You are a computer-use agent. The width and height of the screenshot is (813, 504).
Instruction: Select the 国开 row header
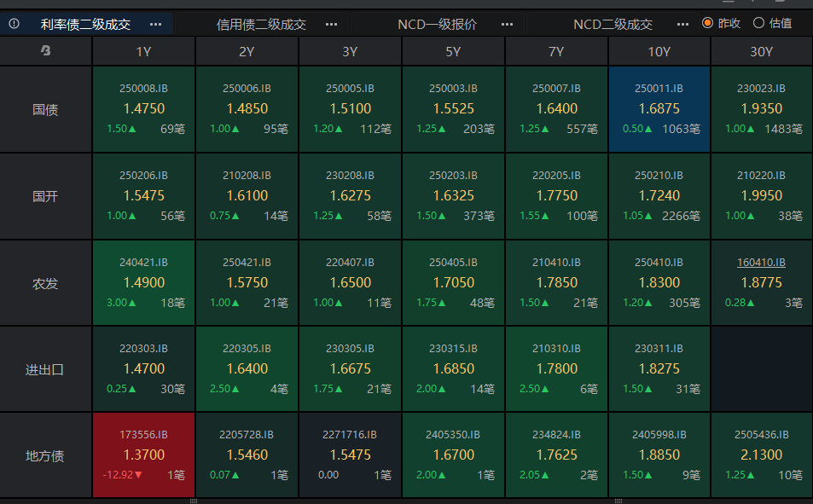pyautogui.click(x=46, y=196)
